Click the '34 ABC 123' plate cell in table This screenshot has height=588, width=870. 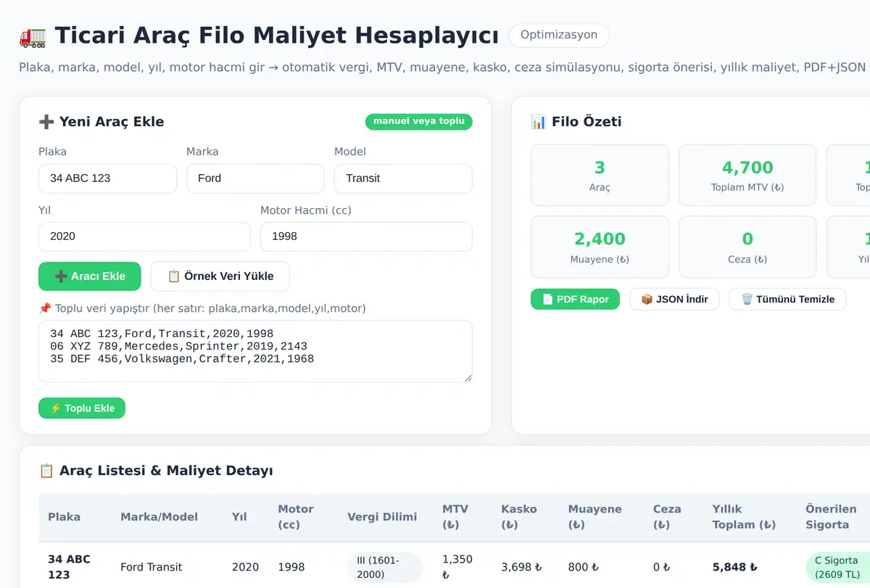[x=69, y=567]
